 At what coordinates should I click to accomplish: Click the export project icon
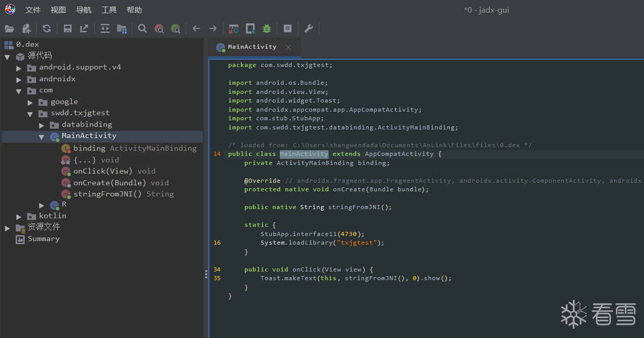click(84, 29)
